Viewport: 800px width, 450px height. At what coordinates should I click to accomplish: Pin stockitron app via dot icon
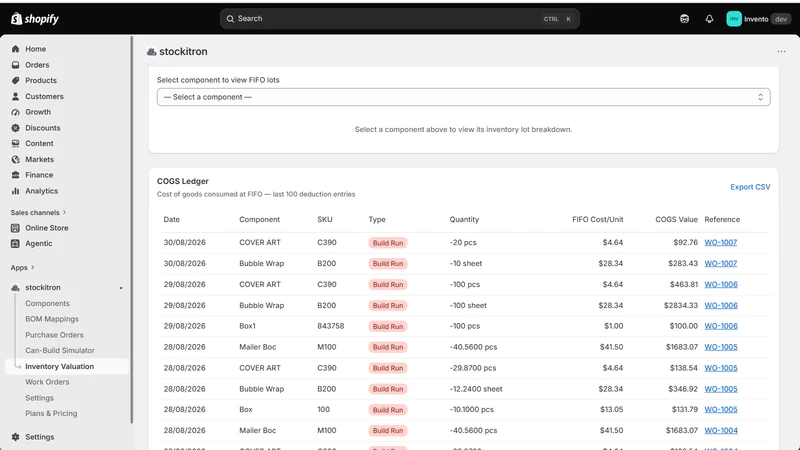(x=121, y=288)
